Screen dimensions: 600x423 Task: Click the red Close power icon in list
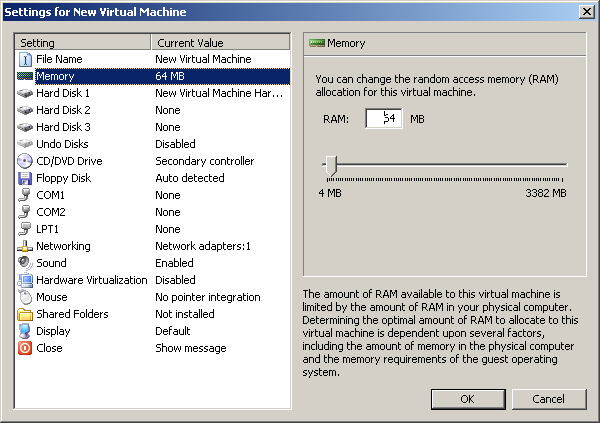(x=25, y=348)
